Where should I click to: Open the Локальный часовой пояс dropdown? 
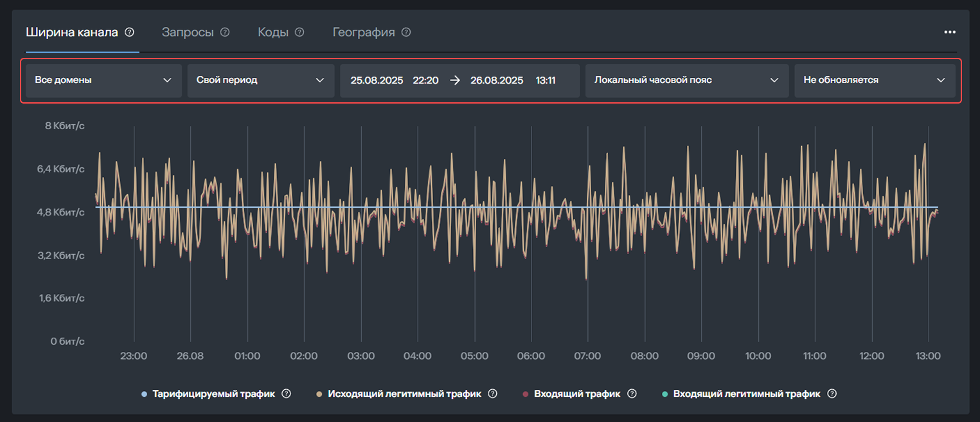click(x=686, y=80)
